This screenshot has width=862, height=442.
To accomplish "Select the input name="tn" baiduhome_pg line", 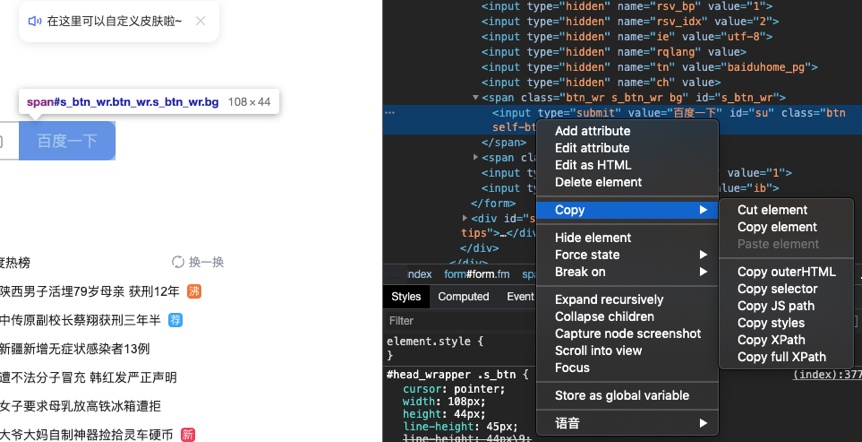I will [x=649, y=67].
